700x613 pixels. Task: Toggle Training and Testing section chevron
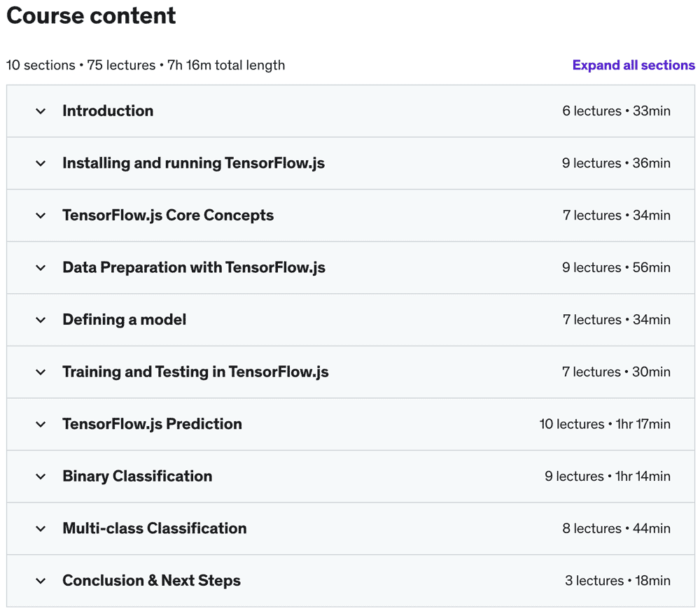[41, 372]
